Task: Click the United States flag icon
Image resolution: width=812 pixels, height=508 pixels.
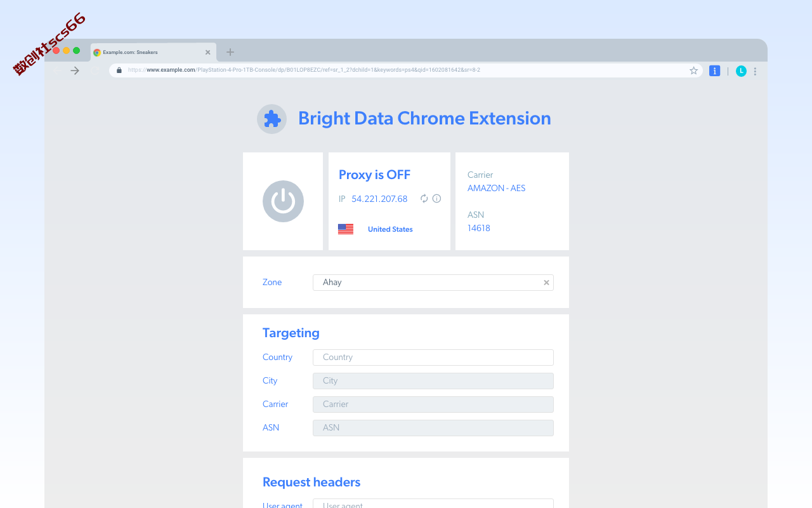Action: [346, 229]
